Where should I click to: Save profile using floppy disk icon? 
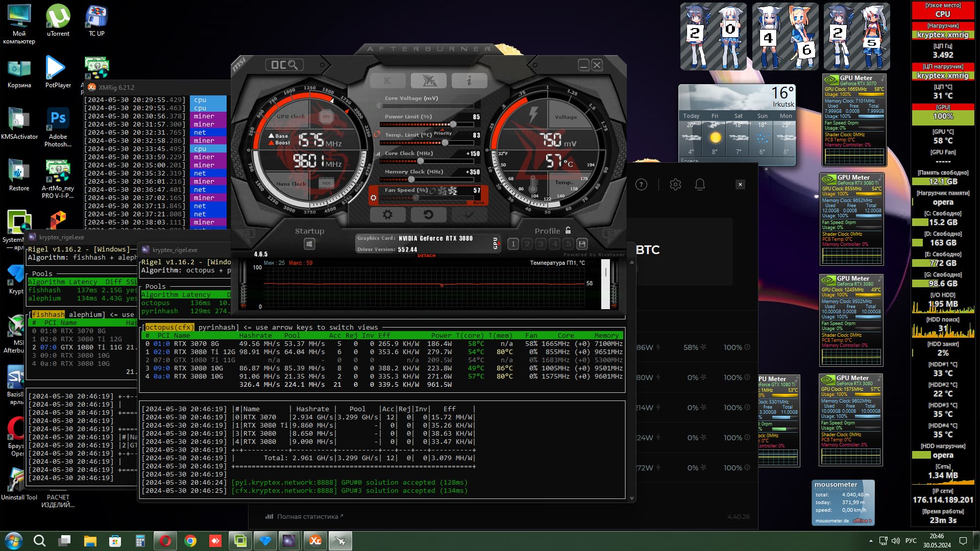tap(582, 244)
